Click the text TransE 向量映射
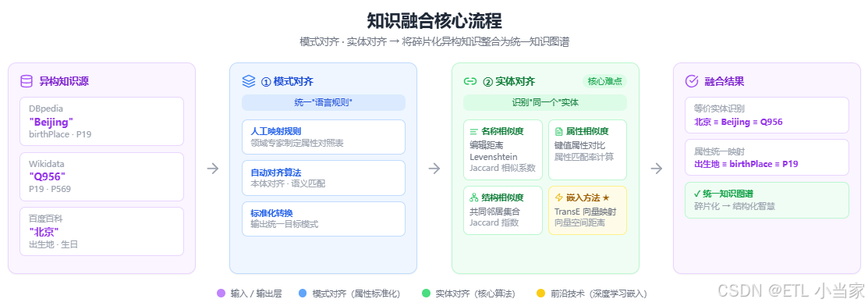 [x=586, y=212]
